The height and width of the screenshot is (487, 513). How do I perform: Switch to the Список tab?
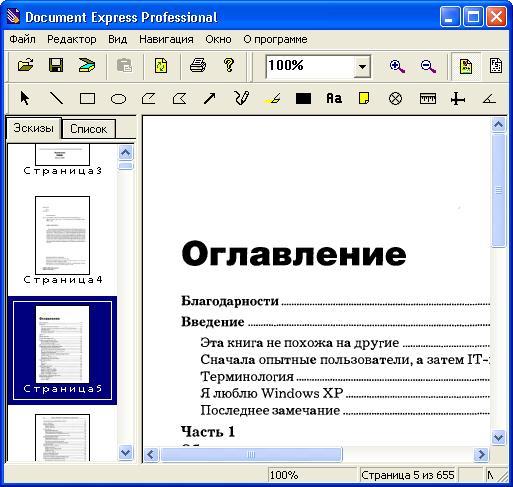[x=89, y=129]
